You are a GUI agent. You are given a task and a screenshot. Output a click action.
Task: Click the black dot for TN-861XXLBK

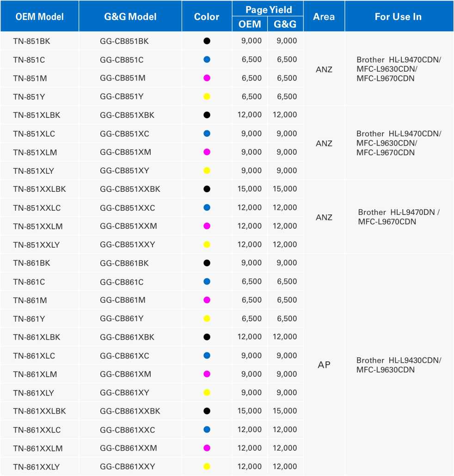(207, 411)
